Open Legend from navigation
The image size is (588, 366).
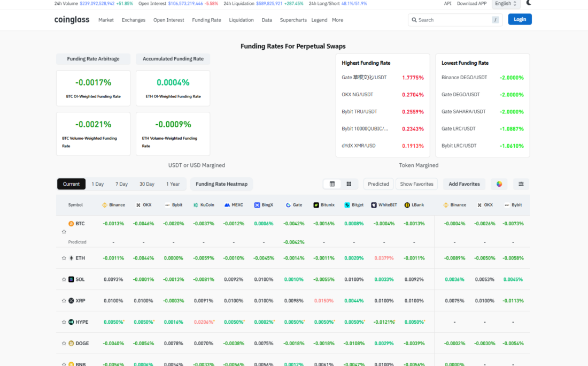319,20
